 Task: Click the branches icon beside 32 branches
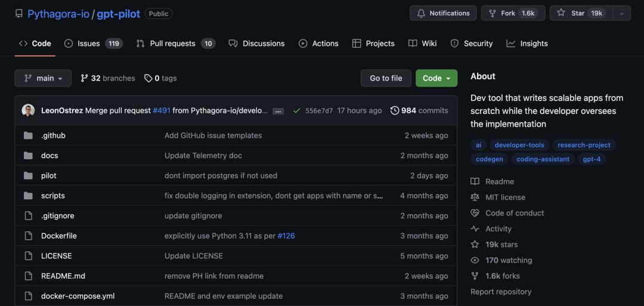tap(85, 78)
